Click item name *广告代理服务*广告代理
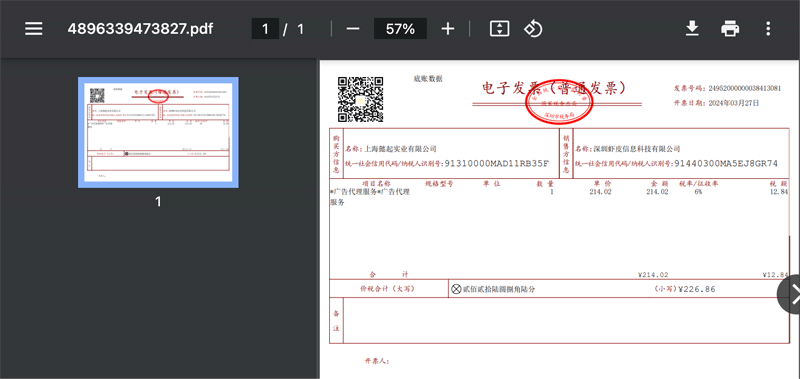 pyautogui.click(x=370, y=192)
